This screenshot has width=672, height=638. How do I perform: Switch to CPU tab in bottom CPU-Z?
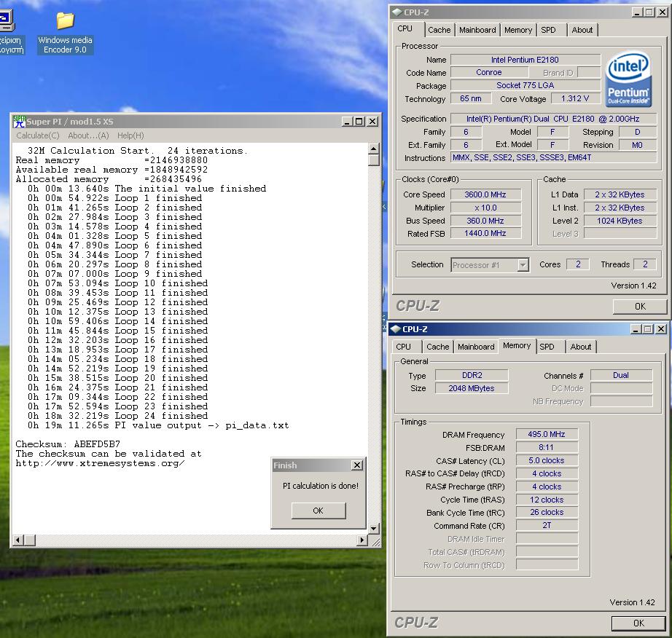pyautogui.click(x=403, y=347)
